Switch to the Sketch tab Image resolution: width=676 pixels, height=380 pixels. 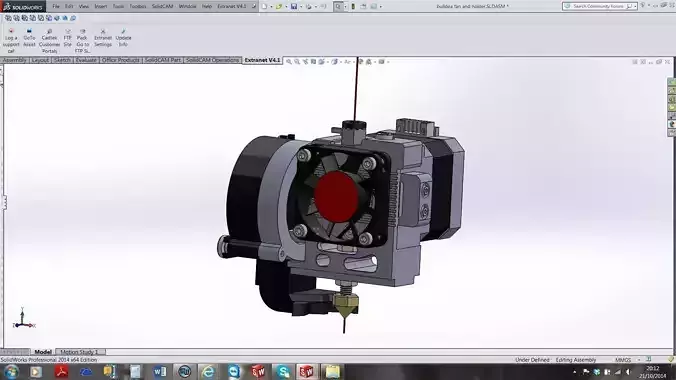[62, 60]
